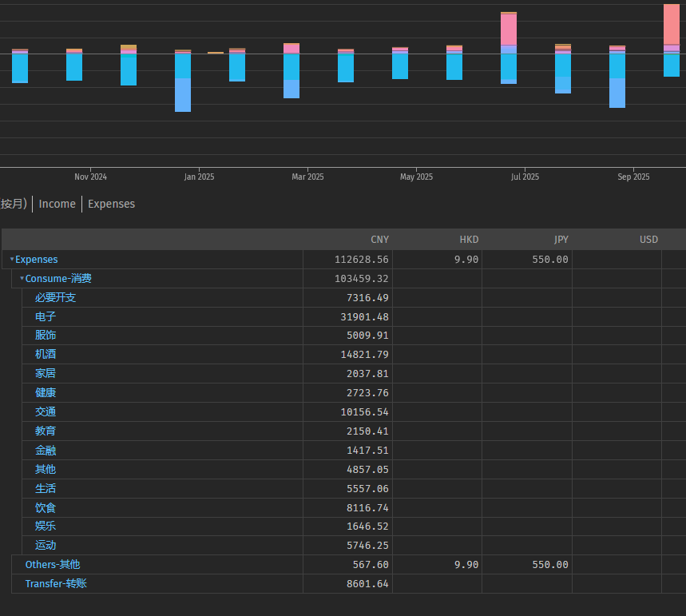
Task: Collapse the Consume-消费 category
Action: tap(22, 279)
